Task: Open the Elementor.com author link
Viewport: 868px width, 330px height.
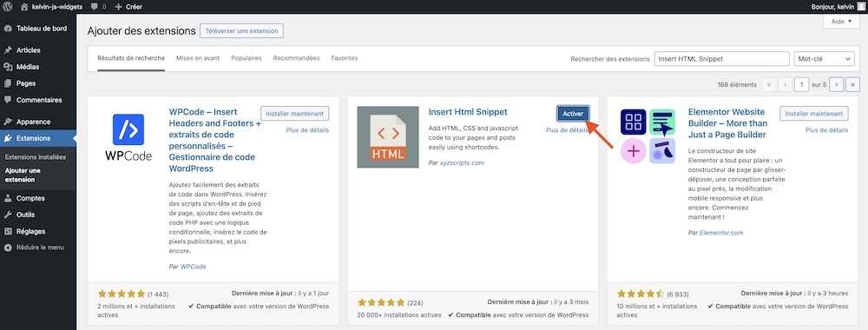Action: point(721,233)
